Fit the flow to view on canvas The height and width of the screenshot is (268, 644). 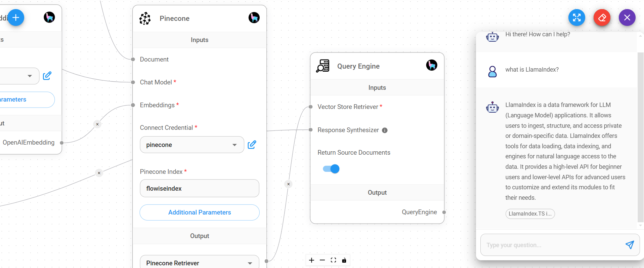(x=333, y=260)
